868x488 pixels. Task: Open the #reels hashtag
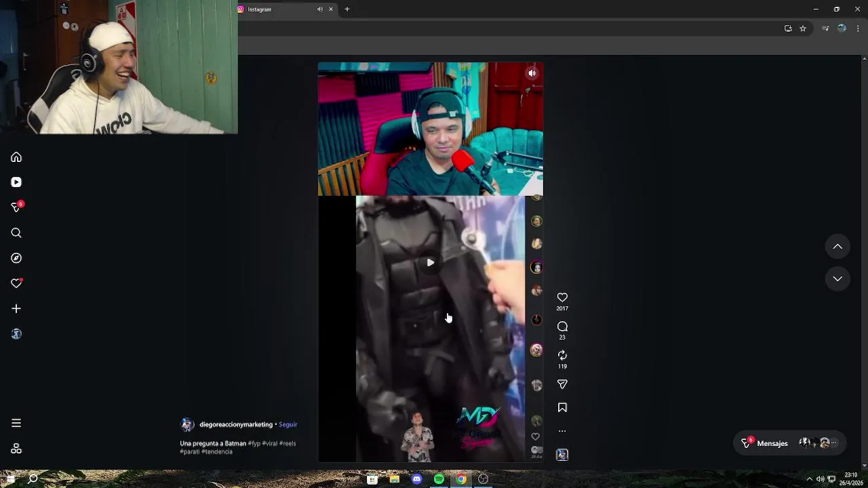click(288, 443)
